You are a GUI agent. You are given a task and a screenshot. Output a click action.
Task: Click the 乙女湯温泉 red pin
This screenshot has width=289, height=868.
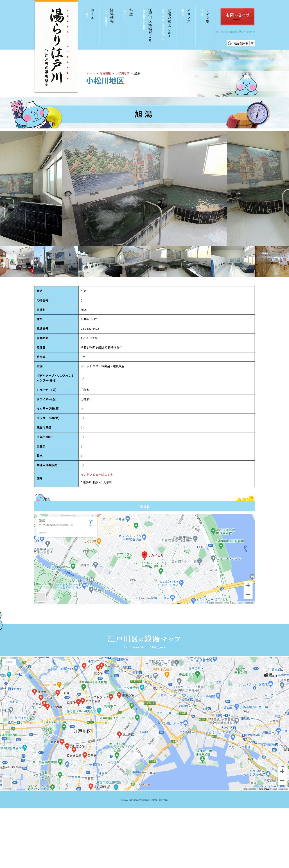(74, 750)
